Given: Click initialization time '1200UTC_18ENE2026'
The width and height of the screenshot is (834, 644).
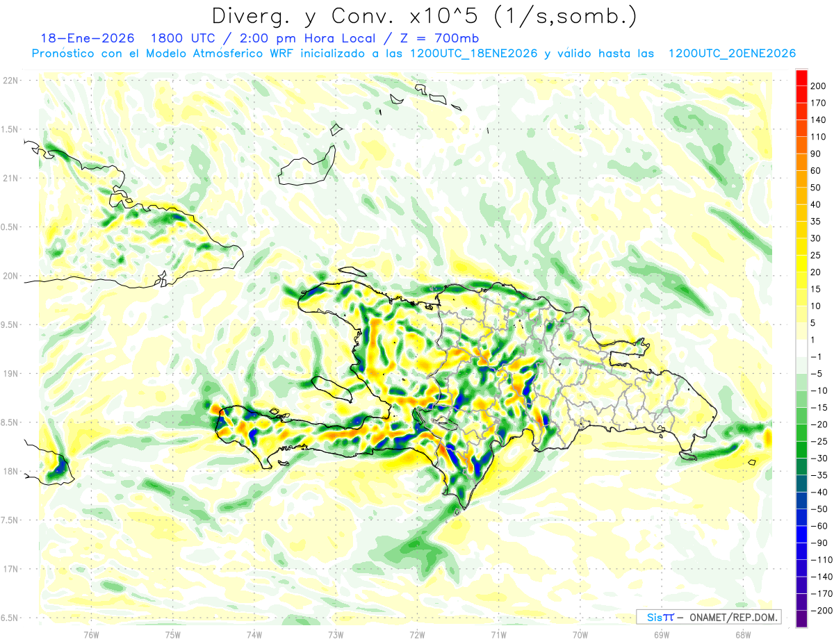Looking at the screenshot, I should (x=473, y=53).
